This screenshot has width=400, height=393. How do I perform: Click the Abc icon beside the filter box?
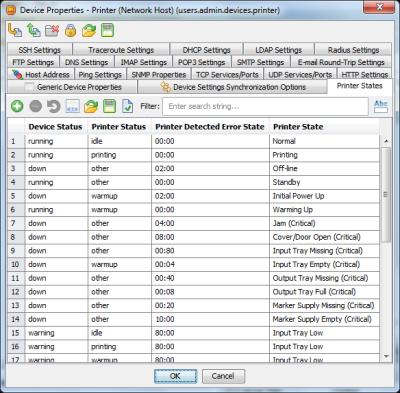[x=381, y=106]
